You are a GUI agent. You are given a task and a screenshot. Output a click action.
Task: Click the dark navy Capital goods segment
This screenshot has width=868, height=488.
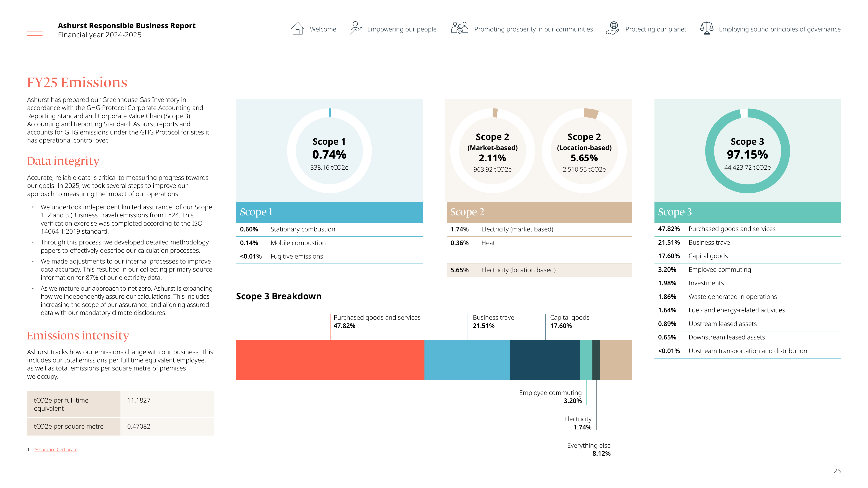(x=545, y=359)
